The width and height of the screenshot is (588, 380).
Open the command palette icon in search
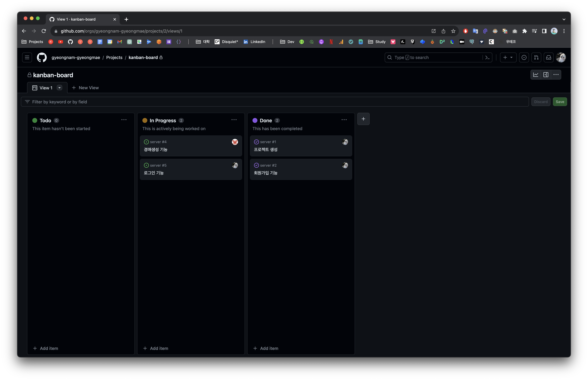tap(487, 57)
